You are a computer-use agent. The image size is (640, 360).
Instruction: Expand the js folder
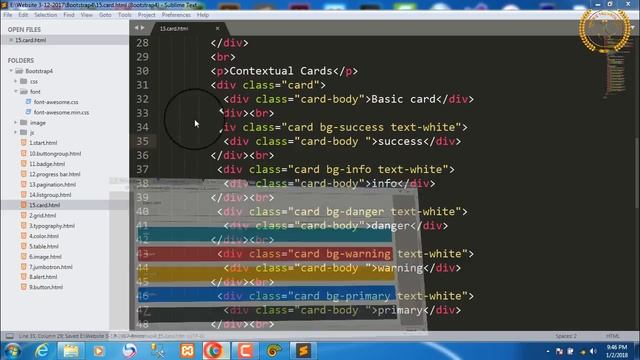(16, 132)
